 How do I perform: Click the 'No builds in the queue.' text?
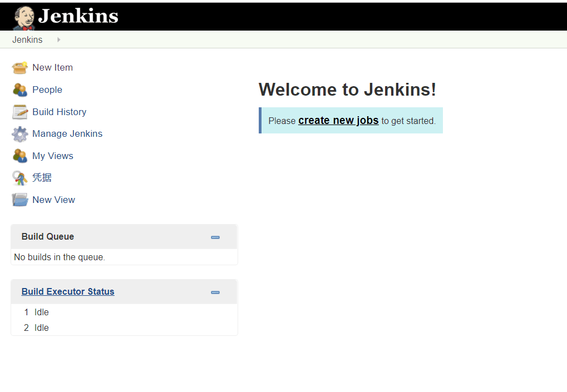click(x=60, y=257)
